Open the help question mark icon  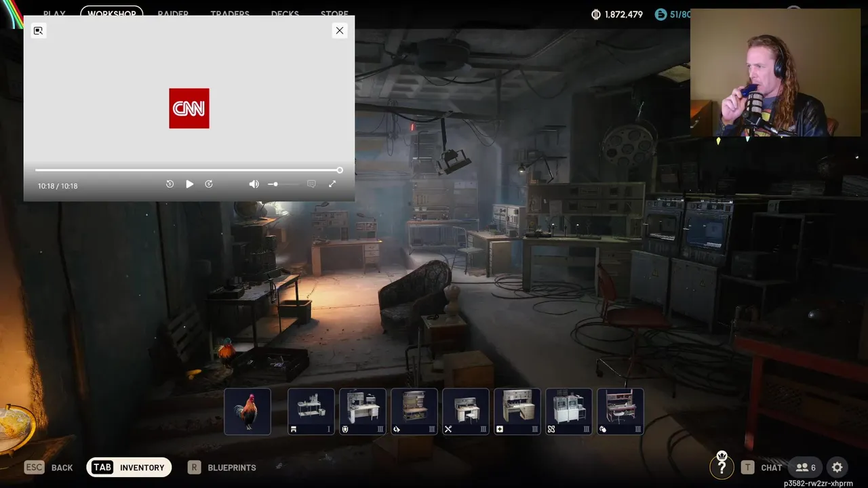(722, 466)
